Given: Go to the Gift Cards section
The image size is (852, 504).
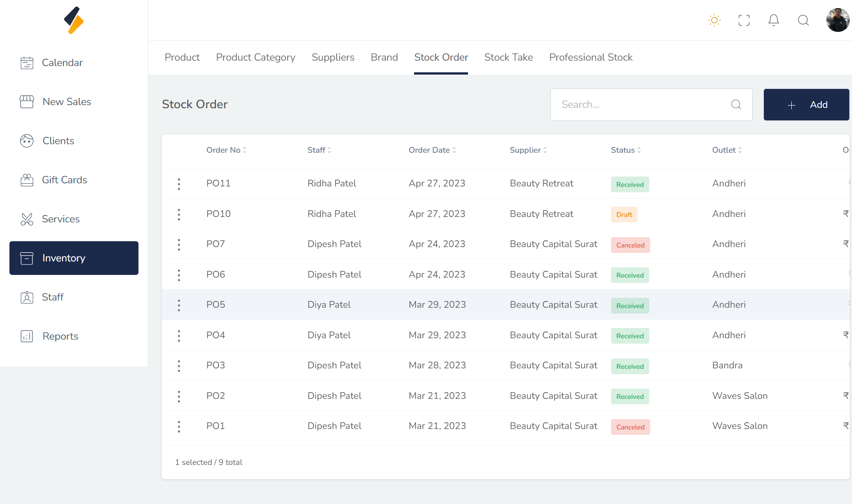Looking at the screenshot, I should pos(64,180).
